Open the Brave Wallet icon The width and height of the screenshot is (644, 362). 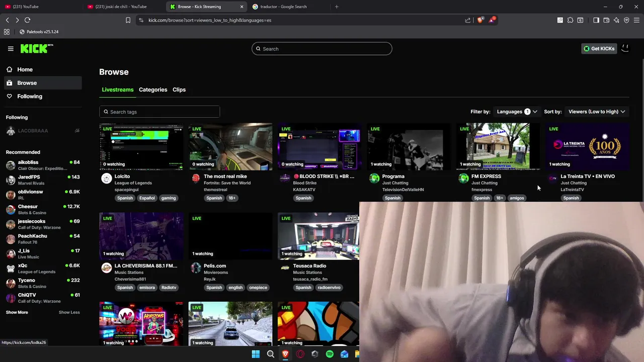[606, 20]
